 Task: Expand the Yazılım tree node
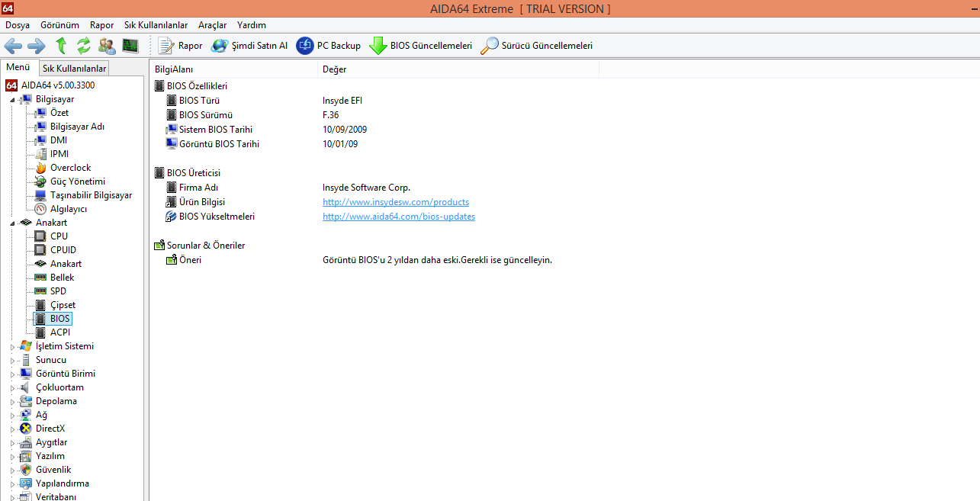(x=12, y=457)
